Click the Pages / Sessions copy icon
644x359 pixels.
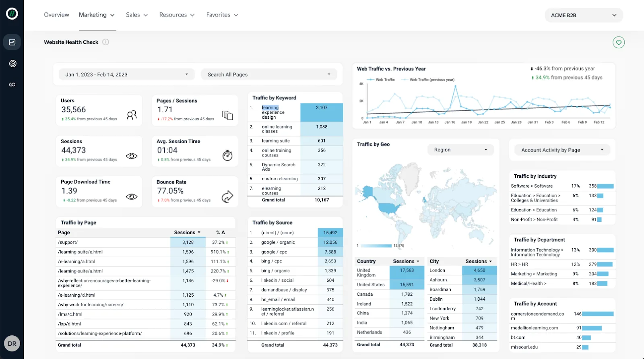(x=227, y=116)
